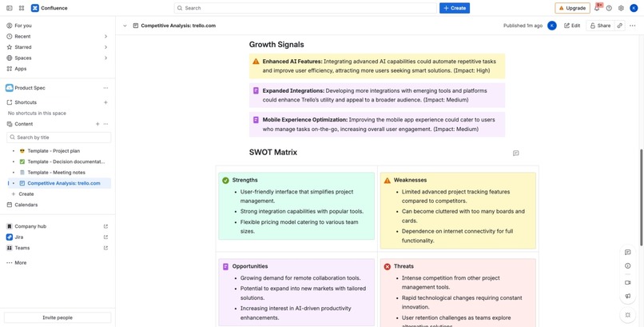The image size is (644, 327).
Task: Click the Growth Signals heading
Action: pos(276,44)
